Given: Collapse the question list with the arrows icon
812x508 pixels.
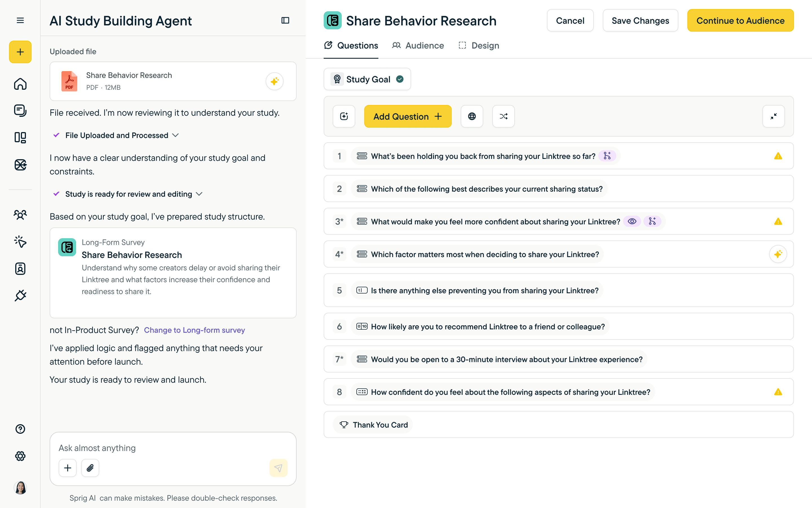Looking at the screenshot, I should 773,116.
